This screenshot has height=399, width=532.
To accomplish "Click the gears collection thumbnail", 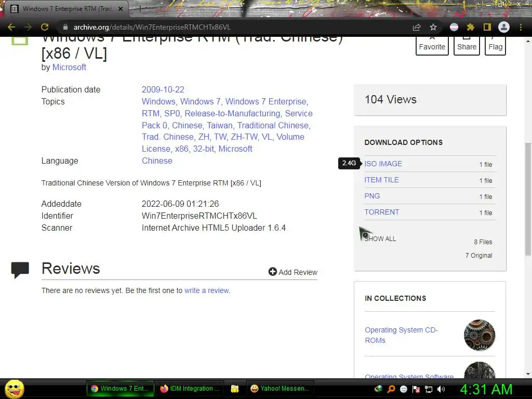I will (x=480, y=335).
